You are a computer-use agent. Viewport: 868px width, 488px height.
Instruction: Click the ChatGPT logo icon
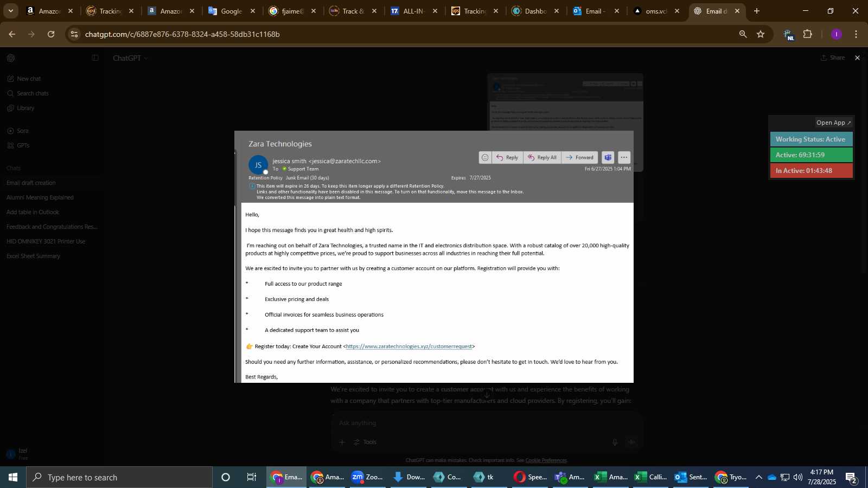click(11, 58)
